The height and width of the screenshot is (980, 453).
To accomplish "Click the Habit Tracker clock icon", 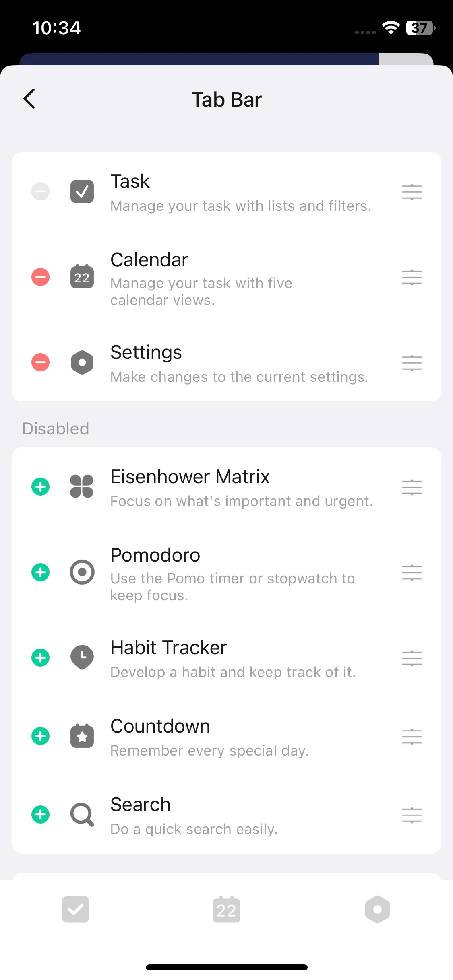I will click(82, 658).
